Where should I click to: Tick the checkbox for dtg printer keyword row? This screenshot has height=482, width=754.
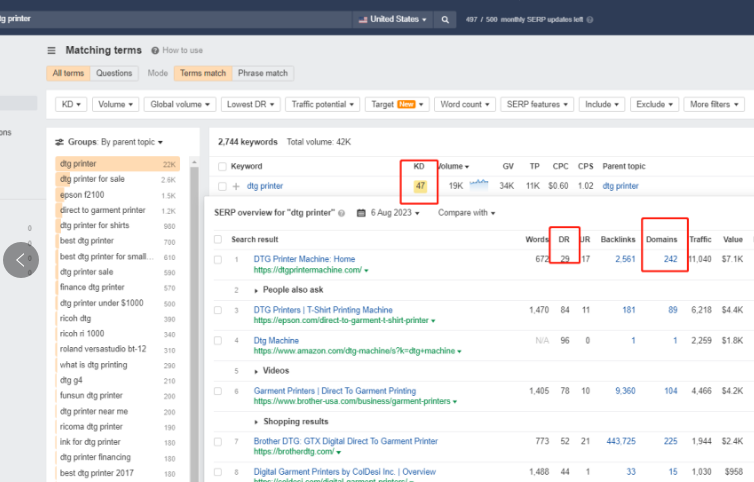click(x=221, y=186)
